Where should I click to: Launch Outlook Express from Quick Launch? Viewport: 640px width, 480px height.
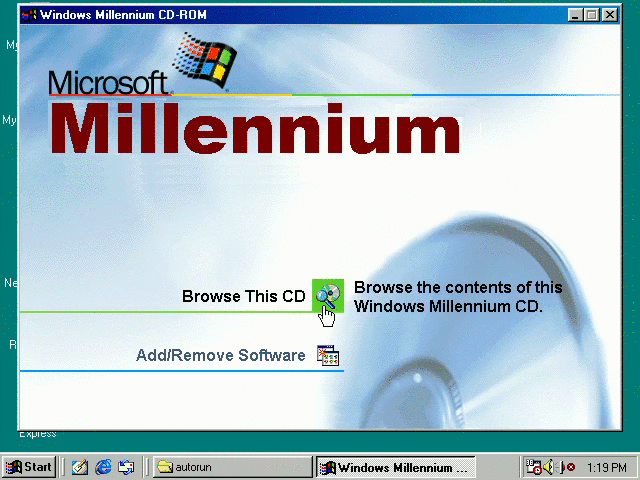click(x=126, y=467)
